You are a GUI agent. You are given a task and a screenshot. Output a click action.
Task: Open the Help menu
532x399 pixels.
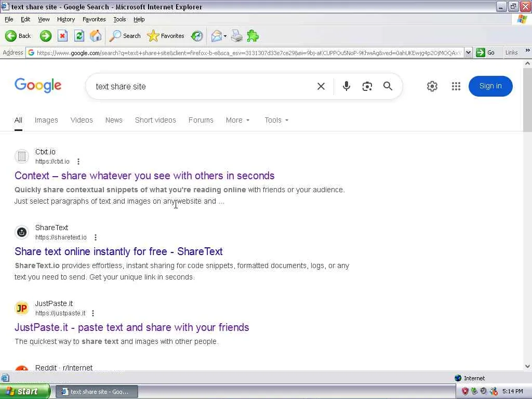[x=139, y=19]
